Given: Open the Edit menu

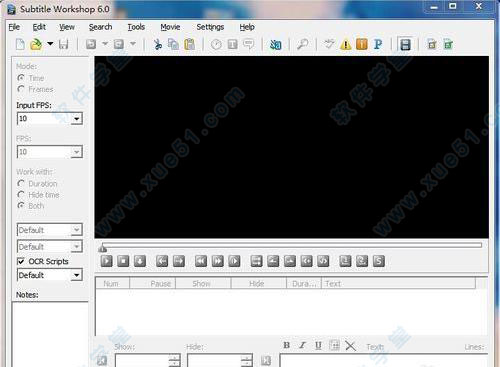Looking at the screenshot, I should click(39, 27).
